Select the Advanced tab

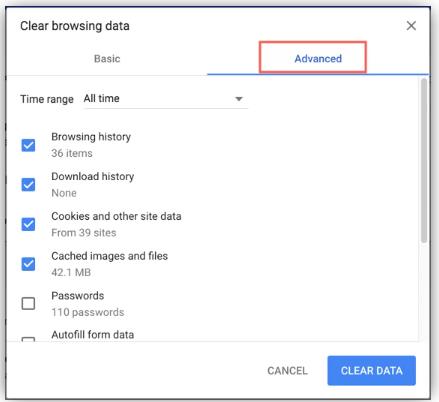(x=318, y=59)
